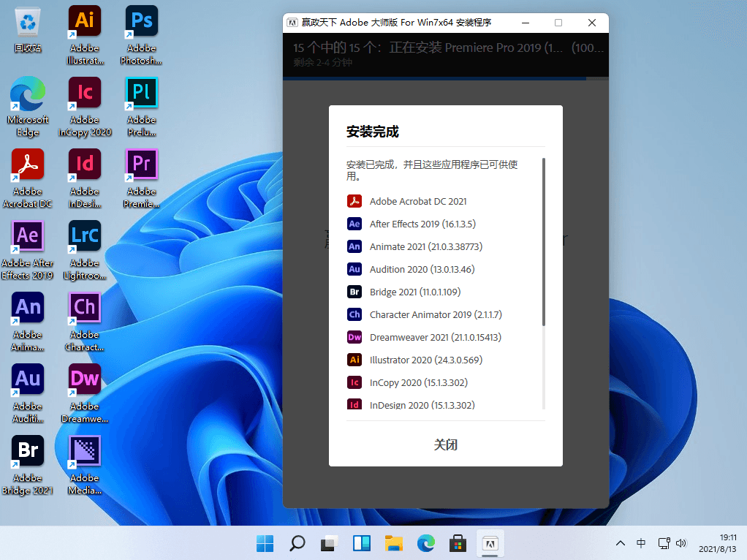This screenshot has width=747, height=560.
Task: Minimize the Adobe installer window
Action: click(x=526, y=23)
